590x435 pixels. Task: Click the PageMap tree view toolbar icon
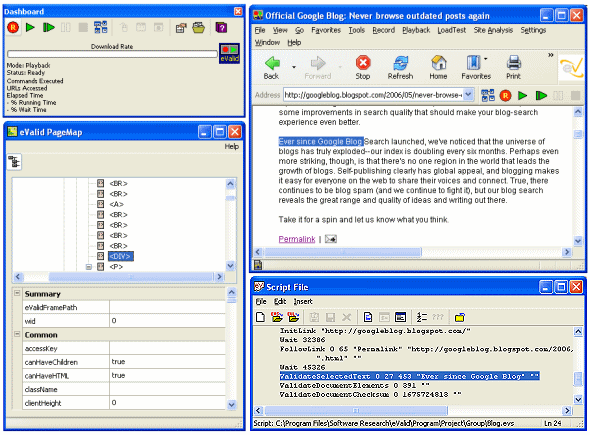(x=14, y=162)
